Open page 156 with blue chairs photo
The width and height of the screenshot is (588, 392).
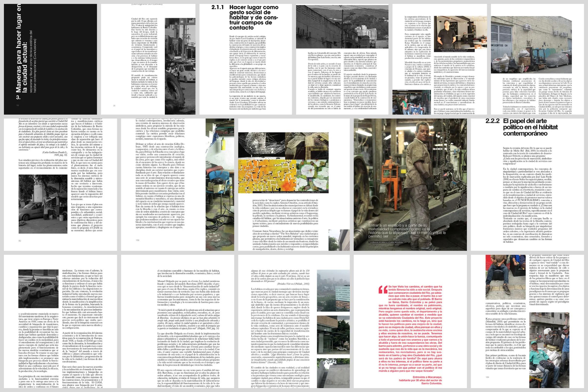177,184
